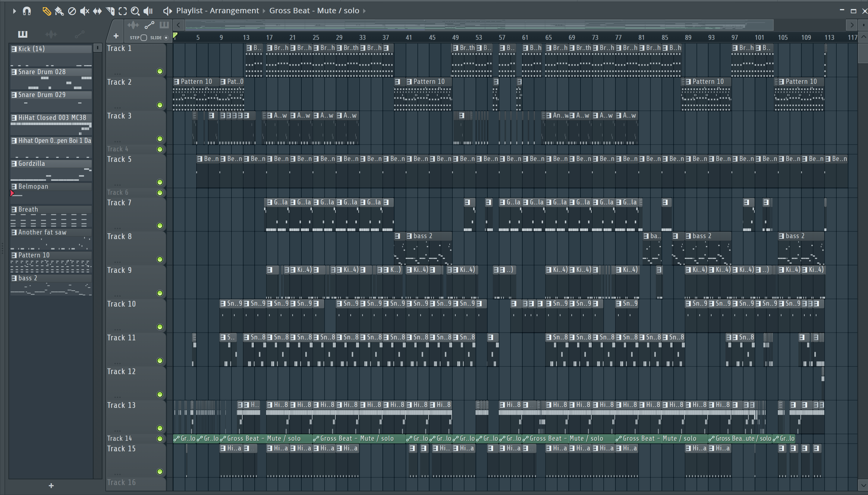Image resolution: width=868 pixels, height=495 pixels.
Task: Mute Track 7 with its green light
Action: [160, 226]
